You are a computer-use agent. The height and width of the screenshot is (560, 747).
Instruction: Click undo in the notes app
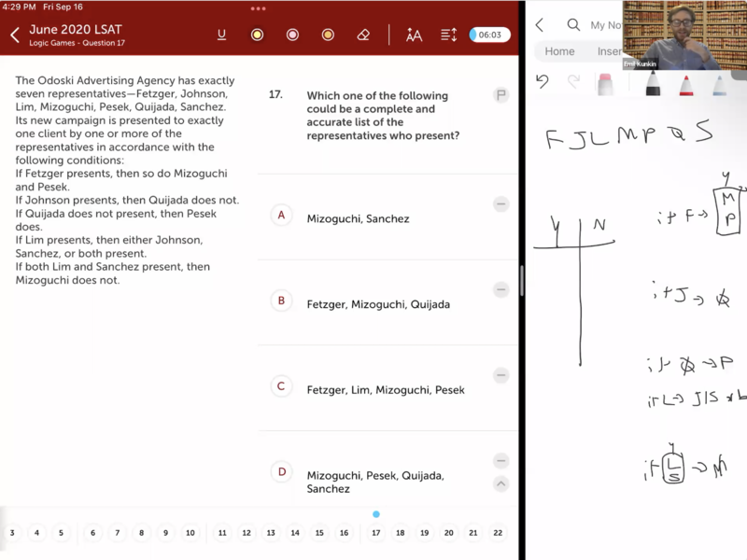pyautogui.click(x=543, y=82)
